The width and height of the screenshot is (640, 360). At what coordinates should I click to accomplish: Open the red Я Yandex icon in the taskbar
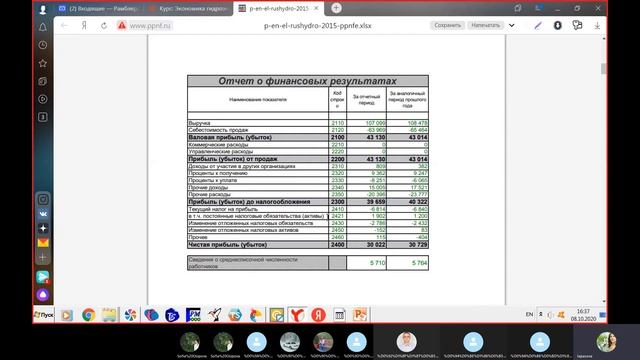[x=318, y=315]
